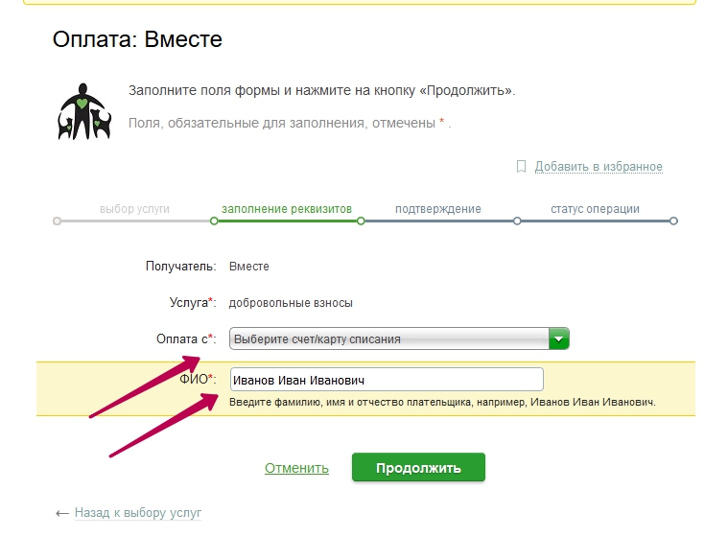Select the статус операции step label
The width and height of the screenshot is (728, 560).
[595, 208]
